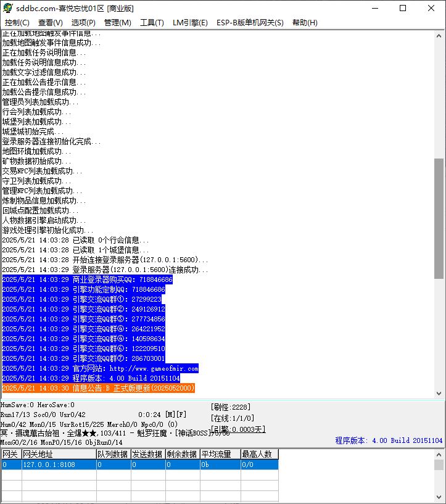Viewport: 446px width, 504px height.
Task: Open the 查看(V) menu
Action: pos(51,22)
